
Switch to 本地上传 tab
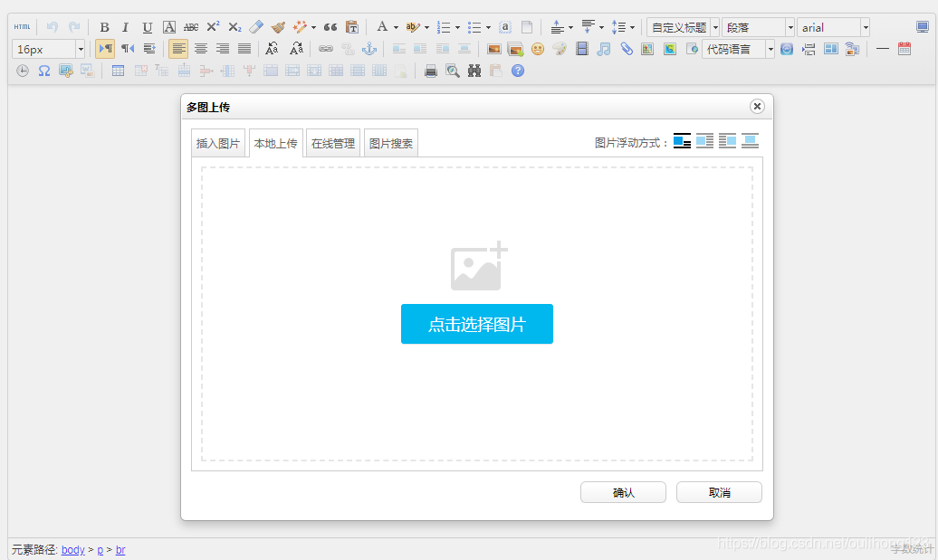[x=276, y=143]
